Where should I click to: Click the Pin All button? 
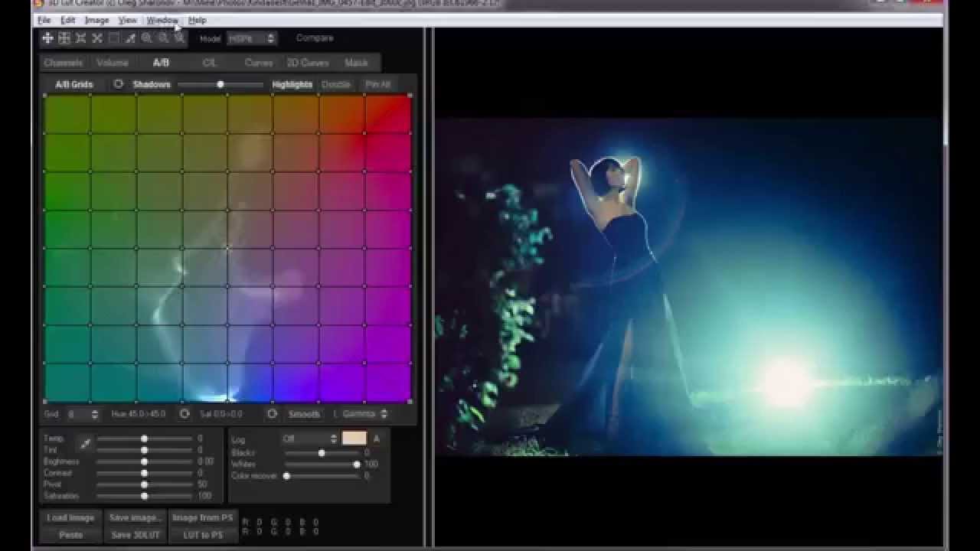[x=377, y=84]
